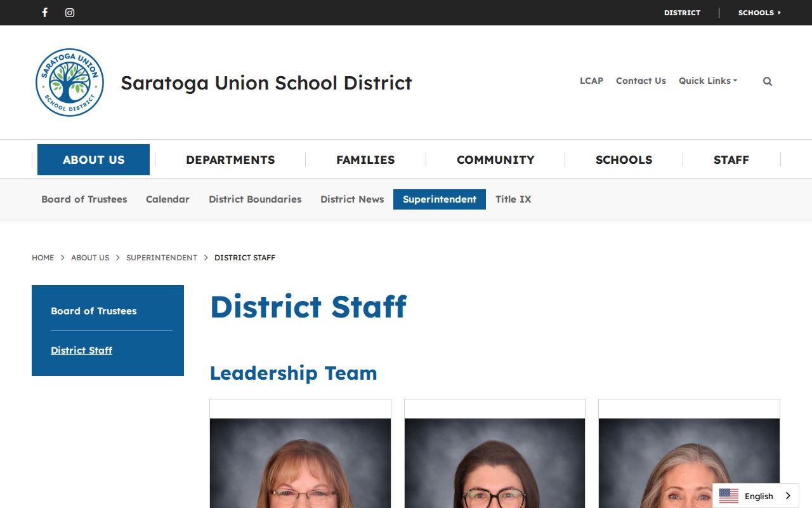
Task: Click the District Staff breadcrumb text
Action: pos(245,258)
